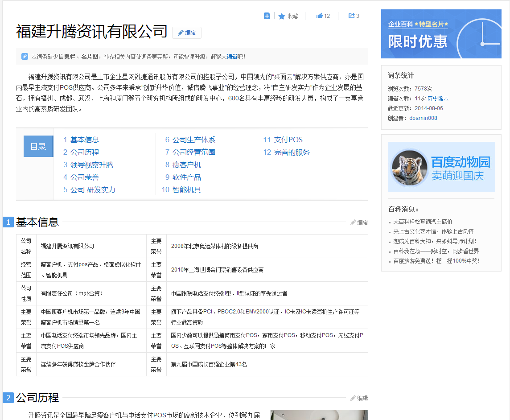
Task: Open the 百度动物园 tiger banner
Action: tap(441, 167)
